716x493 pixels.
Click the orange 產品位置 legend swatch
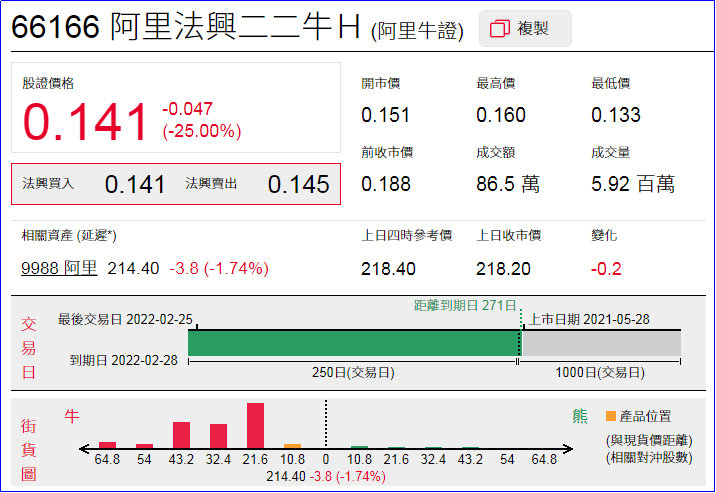[x=611, y=416]
